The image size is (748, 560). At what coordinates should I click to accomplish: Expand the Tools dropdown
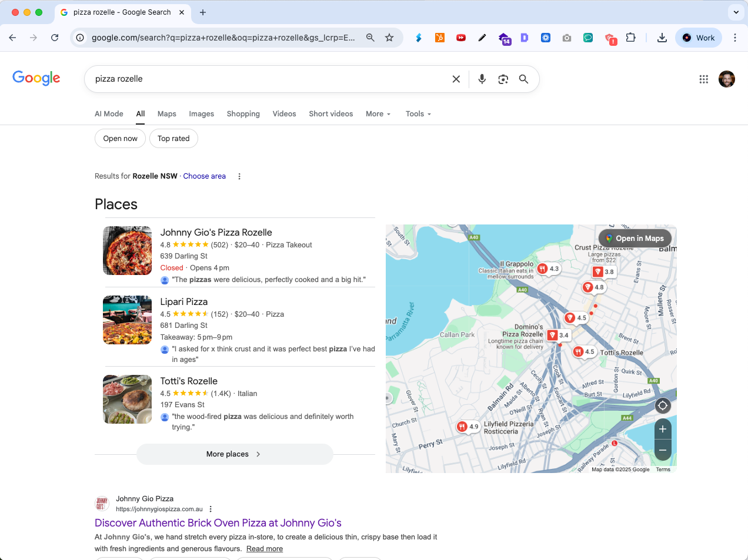(418, 113)
